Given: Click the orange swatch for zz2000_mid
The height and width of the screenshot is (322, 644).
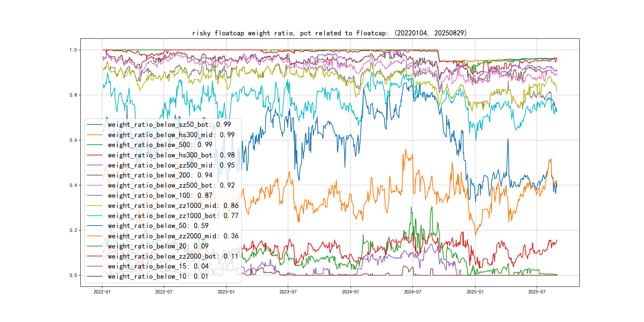Looking at the screenshot, I should pos(94,236).
